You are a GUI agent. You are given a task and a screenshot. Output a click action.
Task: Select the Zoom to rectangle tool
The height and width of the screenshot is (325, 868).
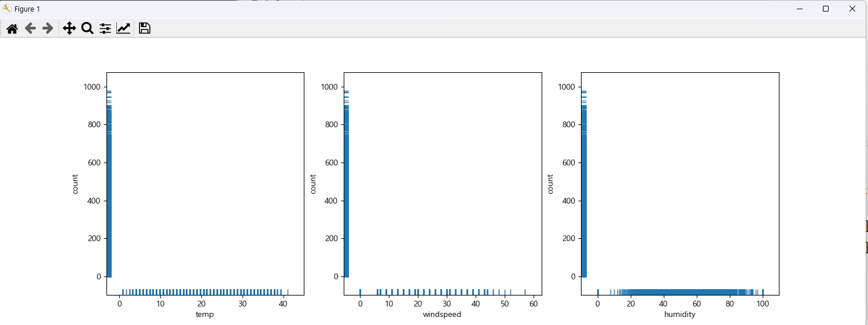click(87, 28)
